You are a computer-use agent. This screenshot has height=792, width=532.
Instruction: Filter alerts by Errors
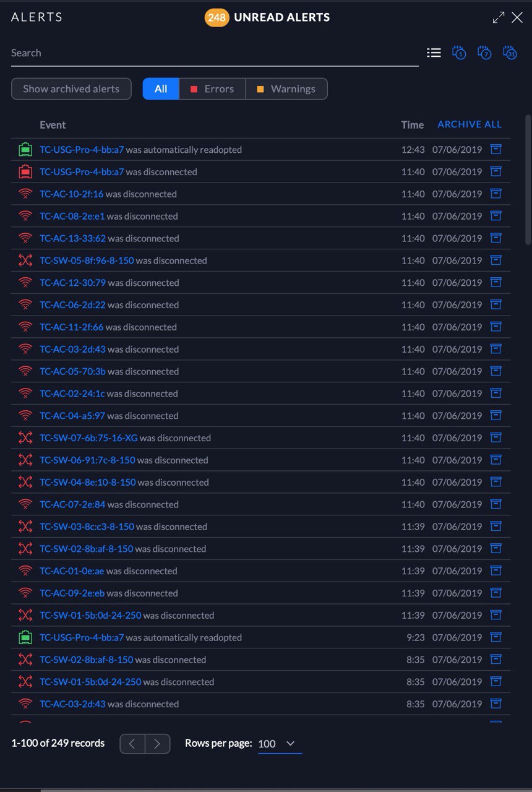point(212,89)
